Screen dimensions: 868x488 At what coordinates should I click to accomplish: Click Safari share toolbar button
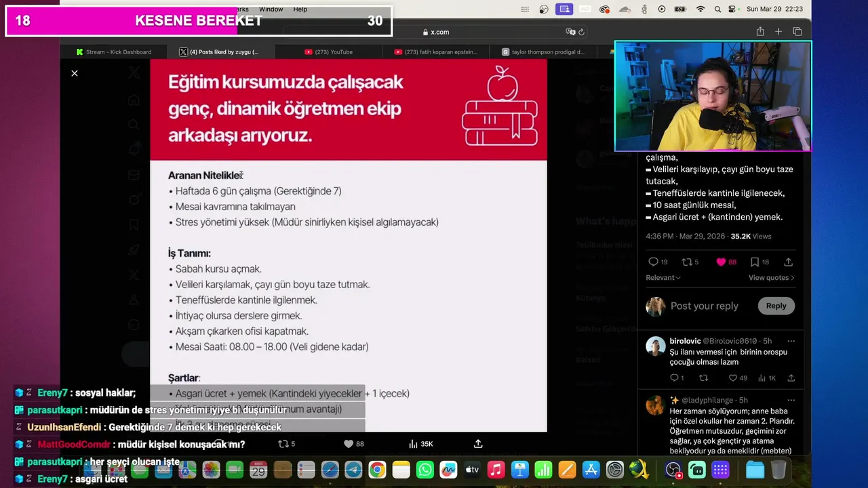click(x=760, y=32)
